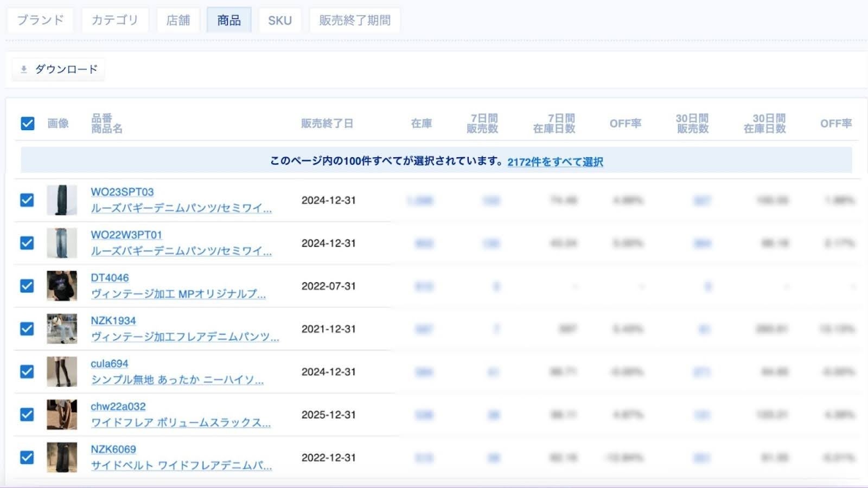The height and width of the screenshot is (488, 868).
Task: Click the NZK1934 product code link
Action: (113, 320)
